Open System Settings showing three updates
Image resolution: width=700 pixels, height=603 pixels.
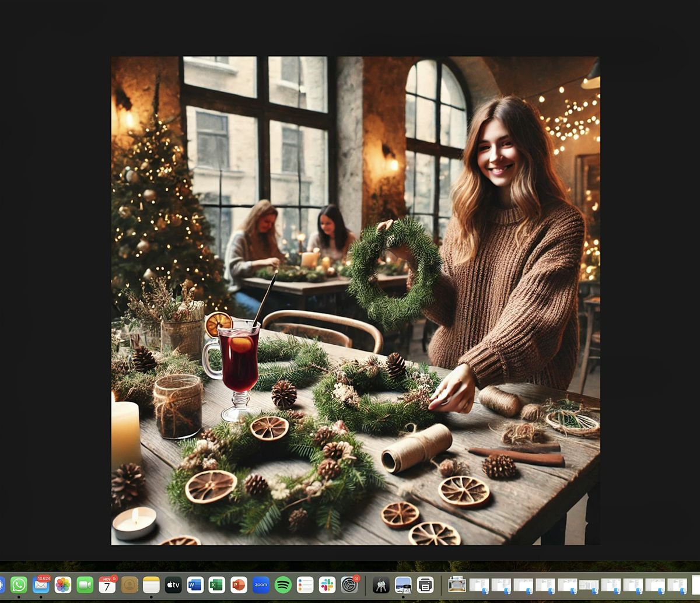pos(348,586)
